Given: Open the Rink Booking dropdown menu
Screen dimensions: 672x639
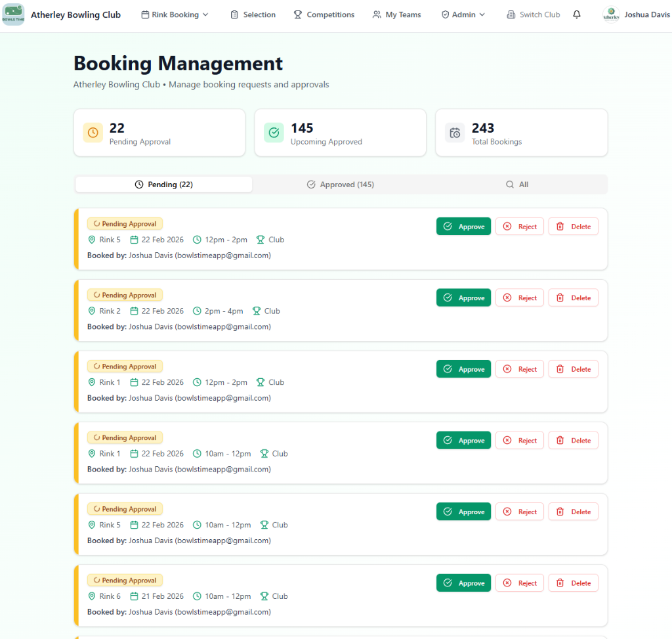Looking at the screenshot, I should (175, 14).
